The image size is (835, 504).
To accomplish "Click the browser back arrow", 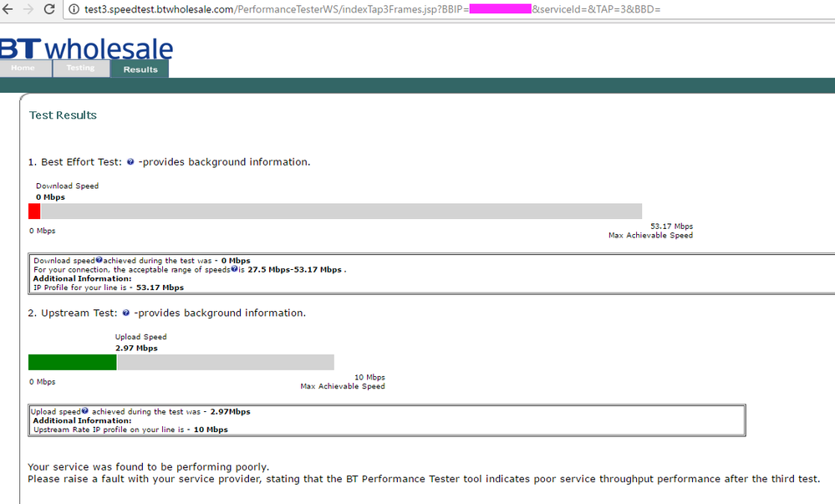I will 8,9.
